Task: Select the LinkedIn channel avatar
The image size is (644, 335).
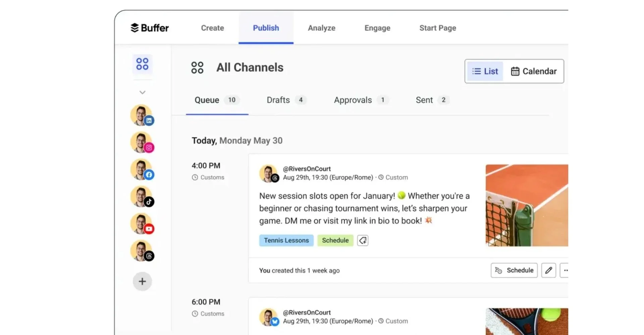Action: coord(142,115)
